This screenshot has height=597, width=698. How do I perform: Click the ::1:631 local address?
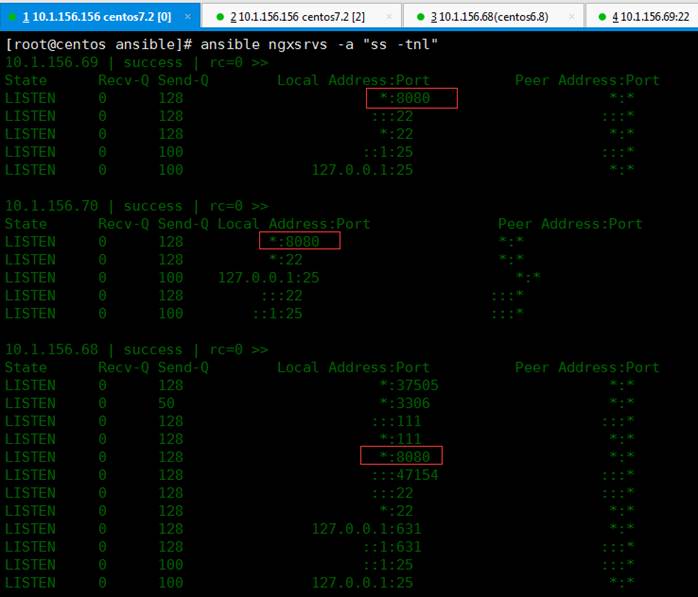pyautogui.click(x=392, y=547)
